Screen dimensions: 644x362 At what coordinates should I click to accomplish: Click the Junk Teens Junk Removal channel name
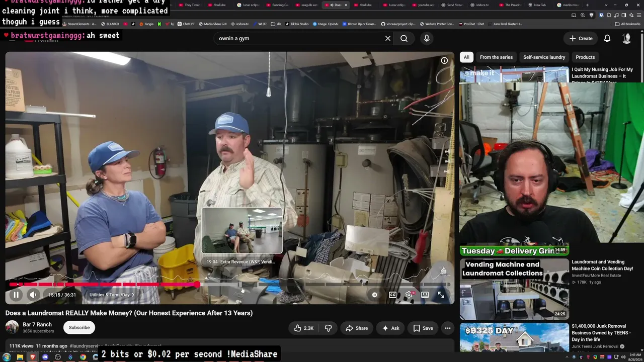point(595,346)
